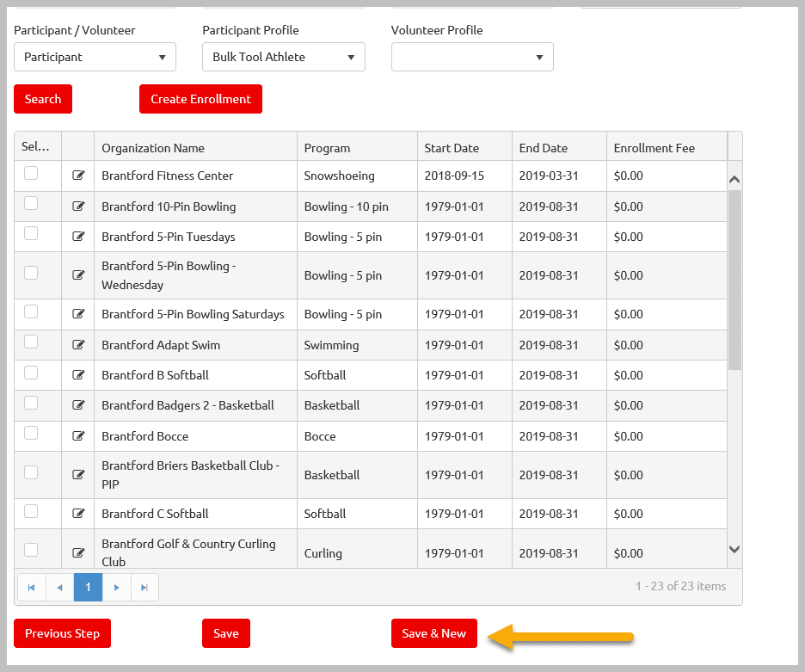Go to first page of results
The height and width of the screenshot is (672, 805).
pos(31,587)
